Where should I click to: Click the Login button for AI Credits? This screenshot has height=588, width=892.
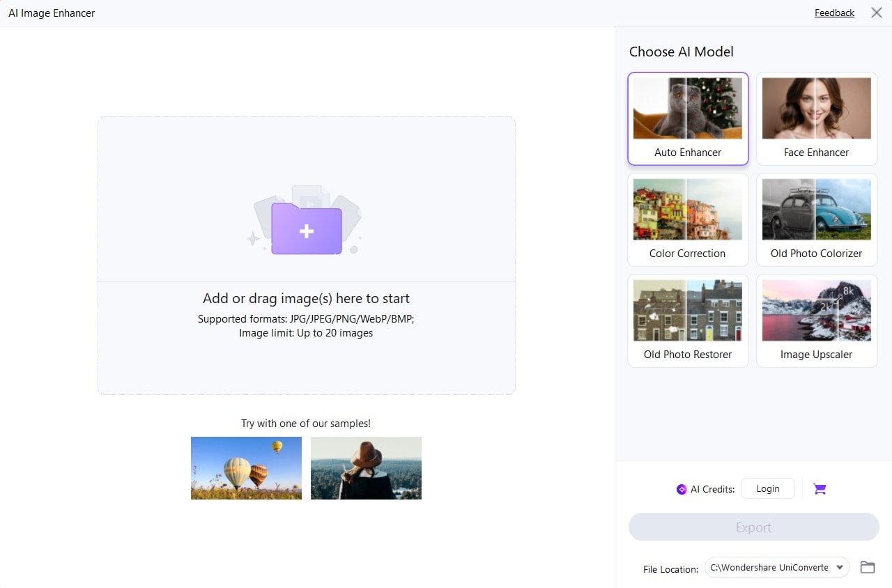[x=767, y=488]
